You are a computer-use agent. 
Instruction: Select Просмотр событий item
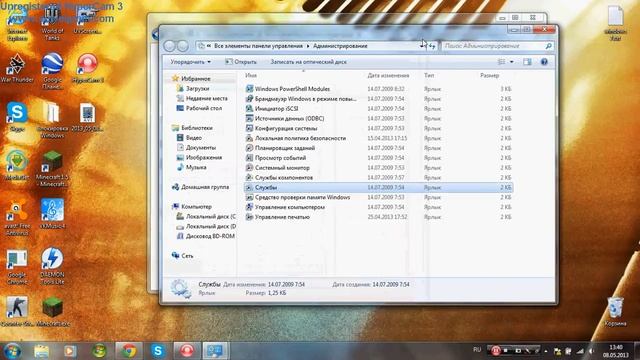[x=378, y=158]
